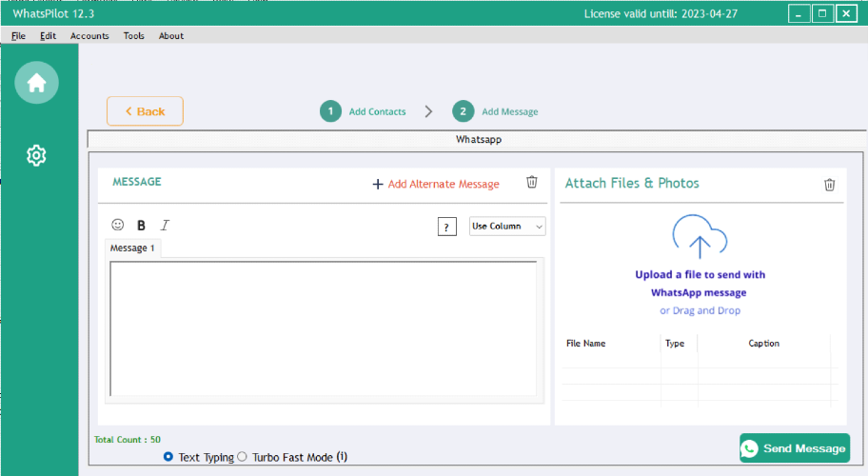Select the Text Typing radio option

[x=168, y=457]
